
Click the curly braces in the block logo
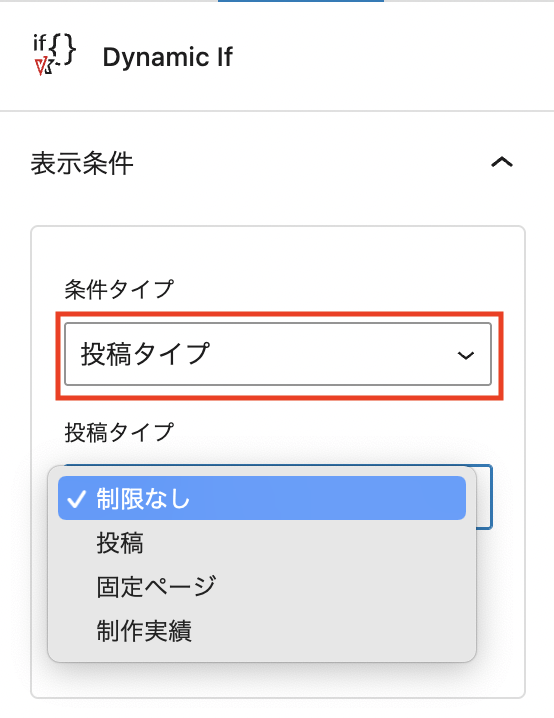[62, 49]
